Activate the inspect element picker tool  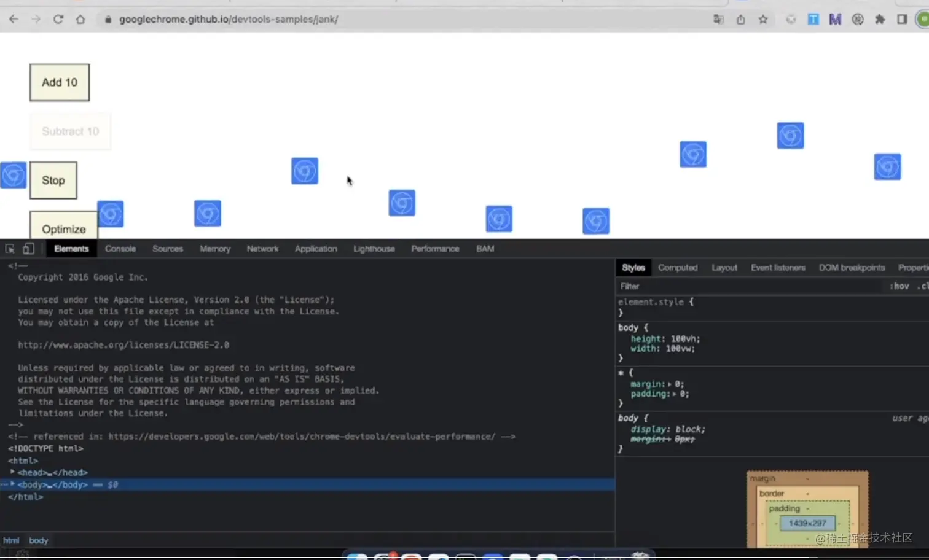[x=10, y=249]
